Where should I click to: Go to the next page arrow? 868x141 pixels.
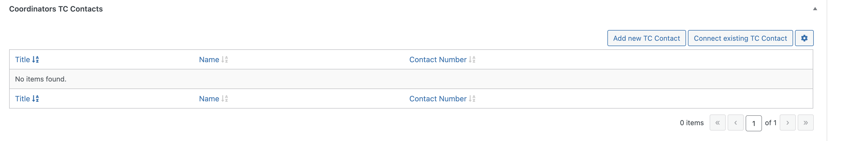787,123
